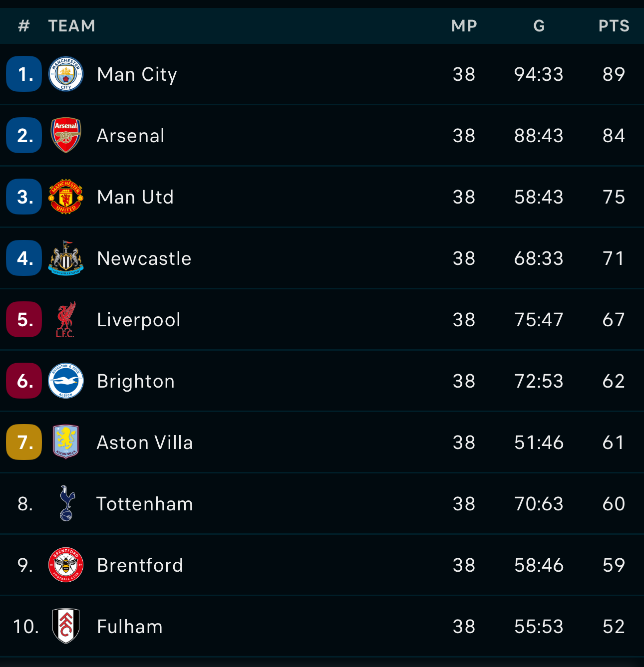Sort table by PTS column header
The width and height of the screenshot is (644, 667).
pos(614,26)
